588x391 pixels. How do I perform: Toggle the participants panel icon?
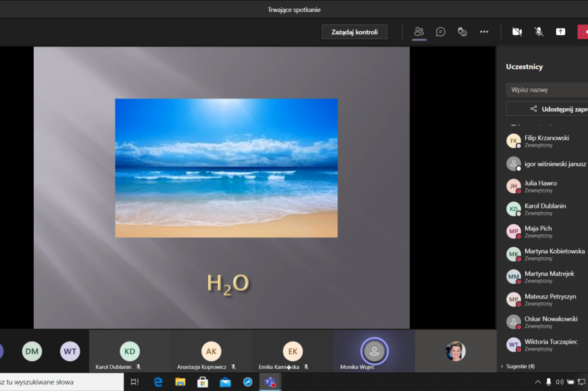tap(419, 32)
